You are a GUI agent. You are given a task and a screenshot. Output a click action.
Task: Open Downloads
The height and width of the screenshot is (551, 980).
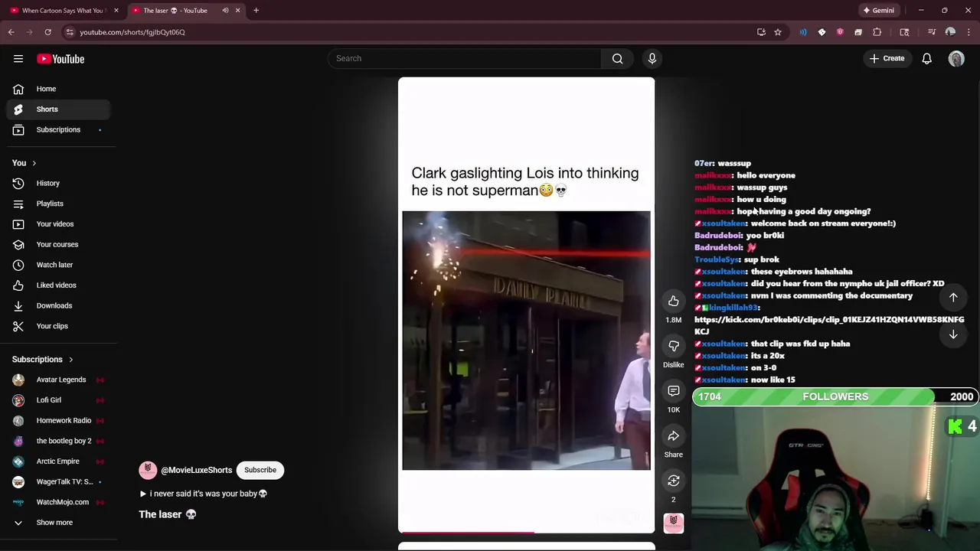click(x=58, y=305)
